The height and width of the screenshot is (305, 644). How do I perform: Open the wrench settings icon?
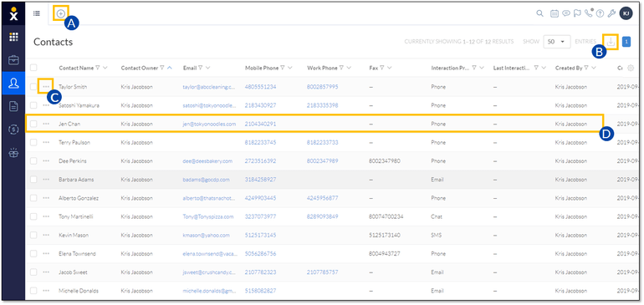(x=611, y=13)
